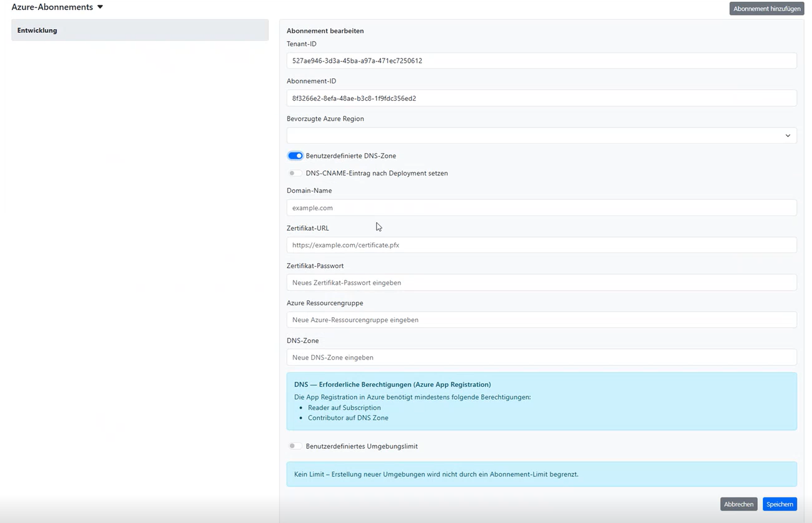Click the Abbrechen button
This screenshot has height=523, width=812.
pyautogui.click(x=738, y=504)
